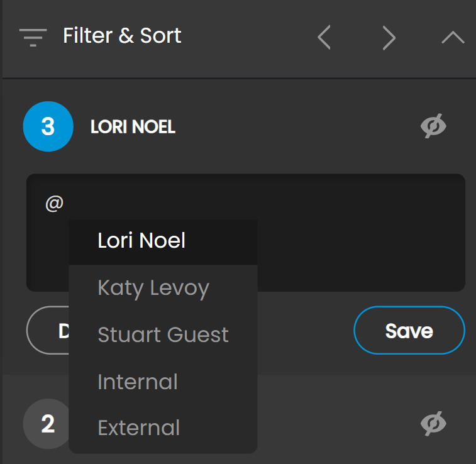
Task: Save the comment
Action: point(409,331)
